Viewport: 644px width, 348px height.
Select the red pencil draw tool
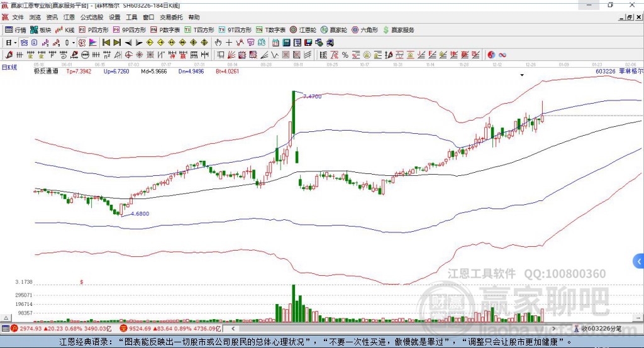pos(9,55)
